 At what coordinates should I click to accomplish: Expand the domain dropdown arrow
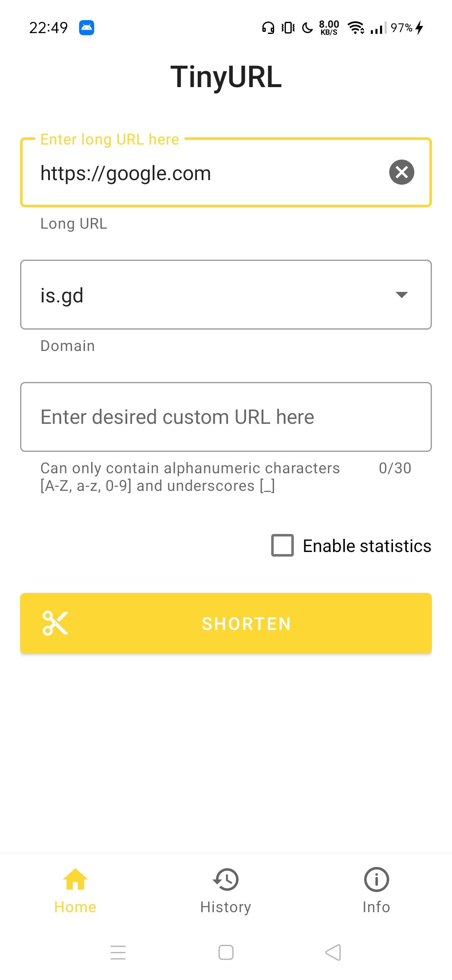402,295
